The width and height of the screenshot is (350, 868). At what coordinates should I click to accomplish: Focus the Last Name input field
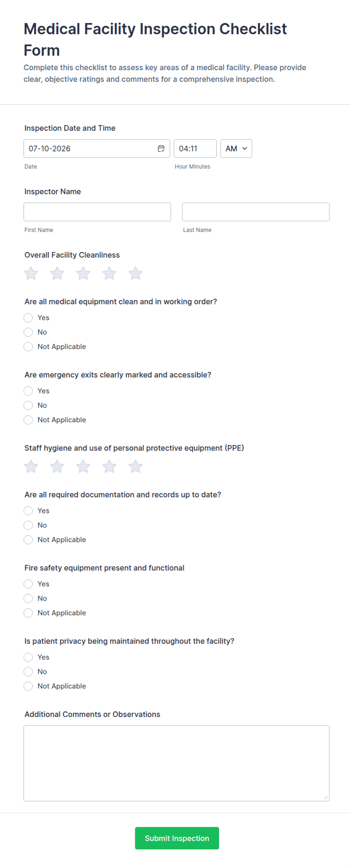point(256,212)
